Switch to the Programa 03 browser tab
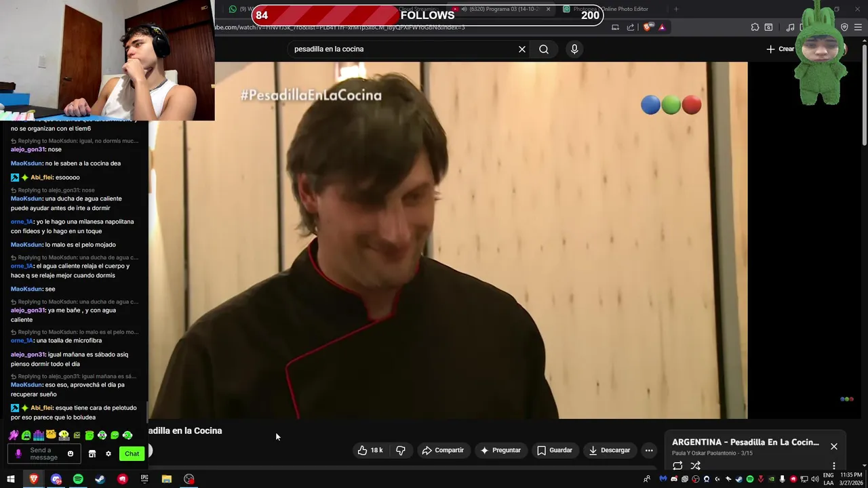 (502, 9)
